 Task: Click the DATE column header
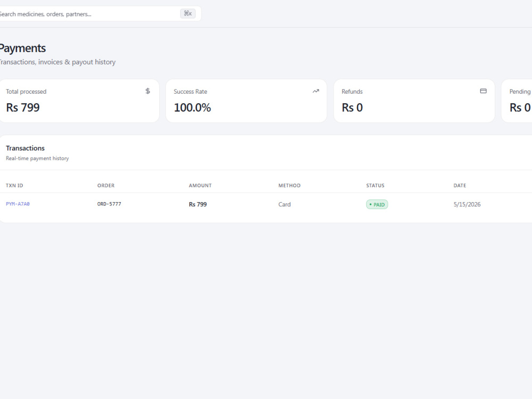tap(460, 186)
